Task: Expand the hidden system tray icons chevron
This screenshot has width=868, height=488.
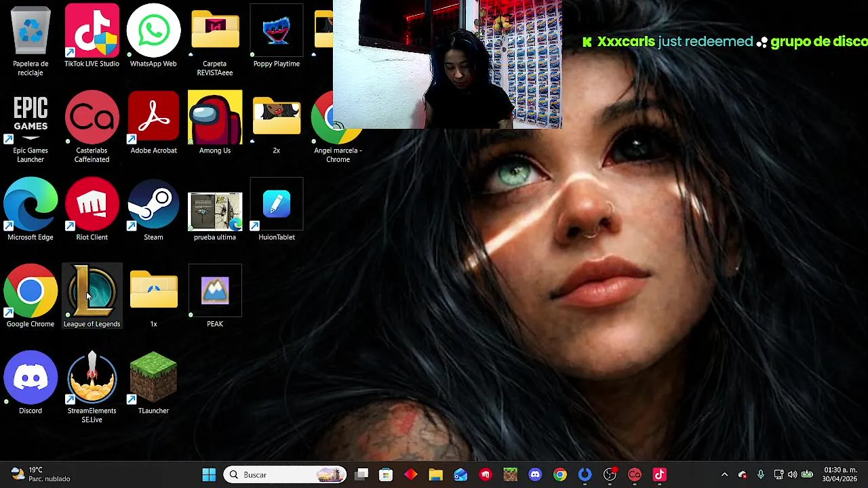Action: point(724,474)
